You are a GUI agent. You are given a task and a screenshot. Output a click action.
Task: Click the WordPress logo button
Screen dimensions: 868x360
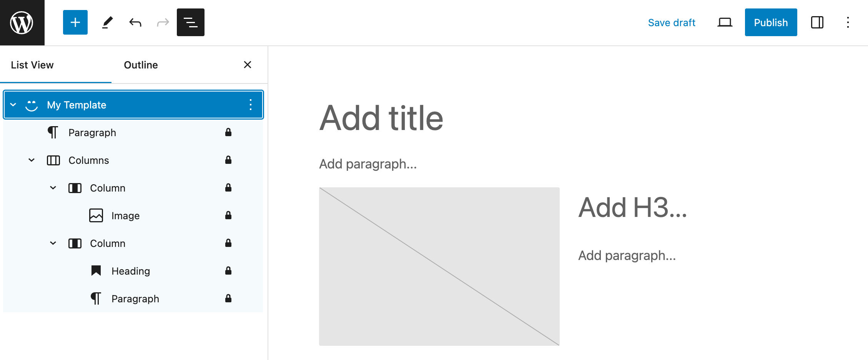[x=22, y=23]
